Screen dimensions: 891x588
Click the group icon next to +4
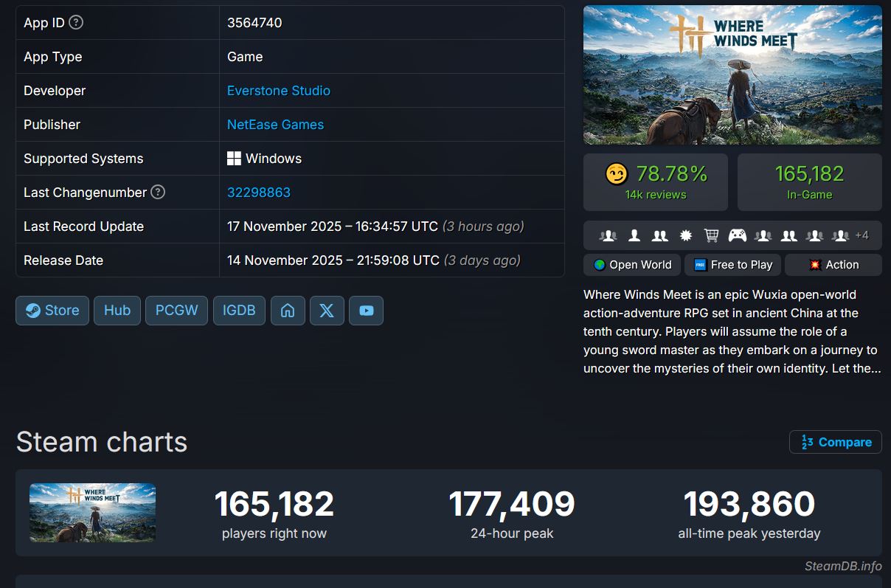[x=841, y=235]
